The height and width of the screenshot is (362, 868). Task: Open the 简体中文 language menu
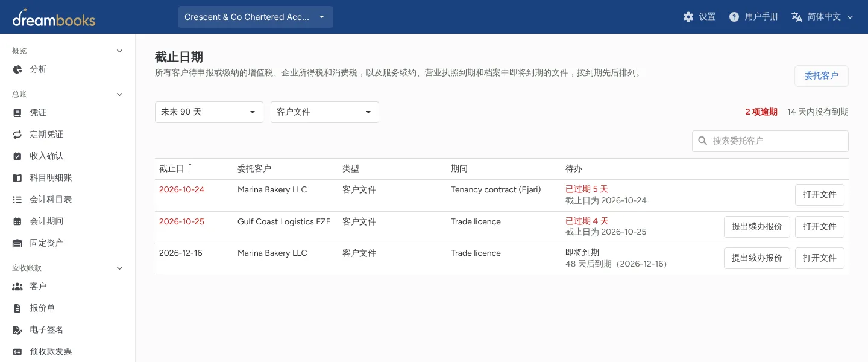click(823, 17)
